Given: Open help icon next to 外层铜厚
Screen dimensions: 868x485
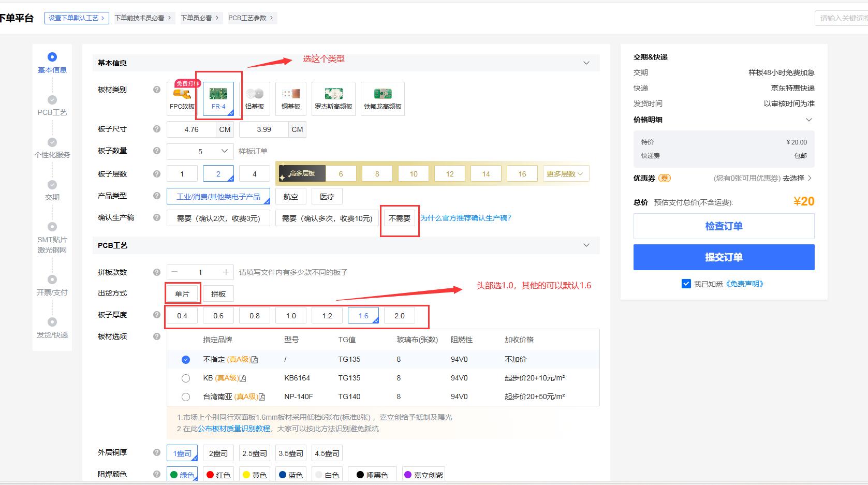Looking at the screenshot, I should click(x=156, y=452).
